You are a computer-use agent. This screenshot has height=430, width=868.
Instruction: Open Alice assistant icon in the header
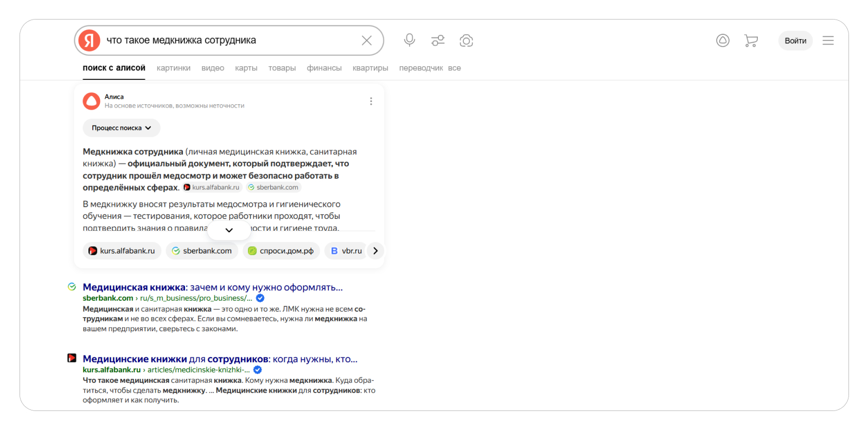click(723, 40)
